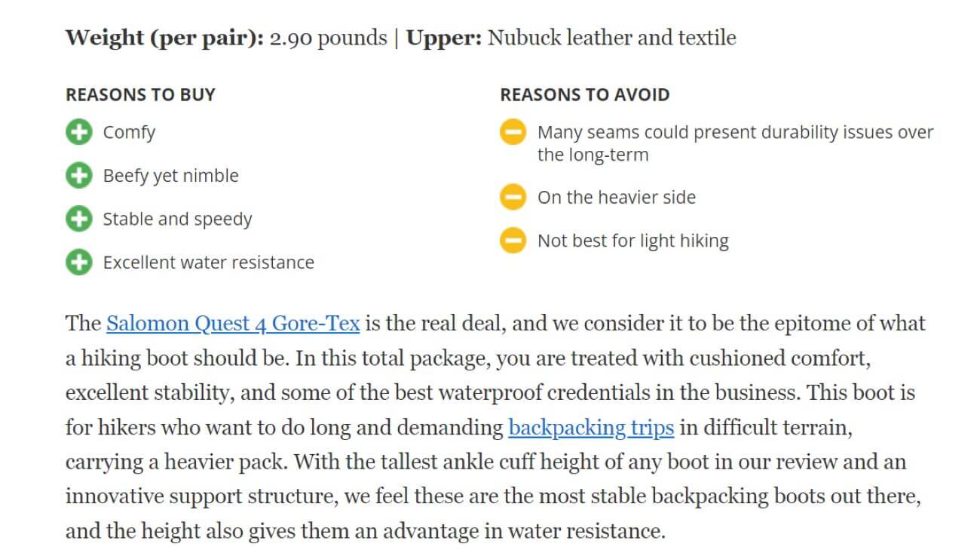Click the yellow minus icon beside Many seams
The width and height of the screenshot is (980, 556).
[x=513, y=133]
